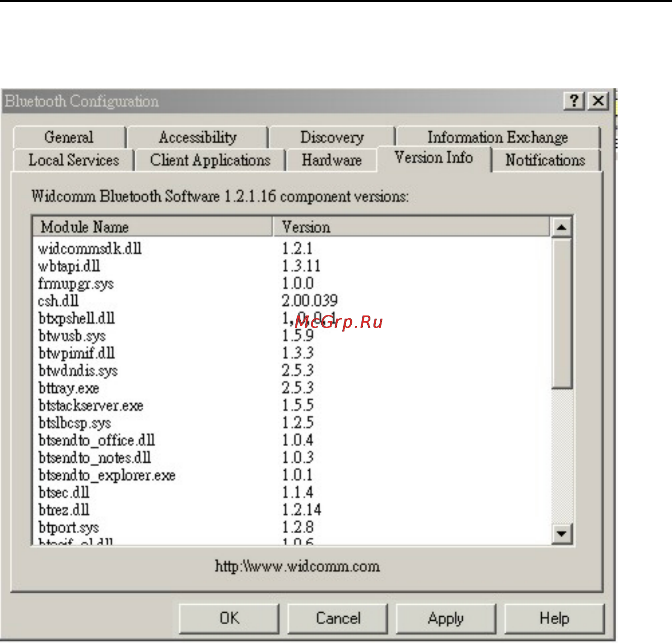This screenshot has height=643, width=672.
Task: Open Help from the bottom button
Action: click(555, 618)
